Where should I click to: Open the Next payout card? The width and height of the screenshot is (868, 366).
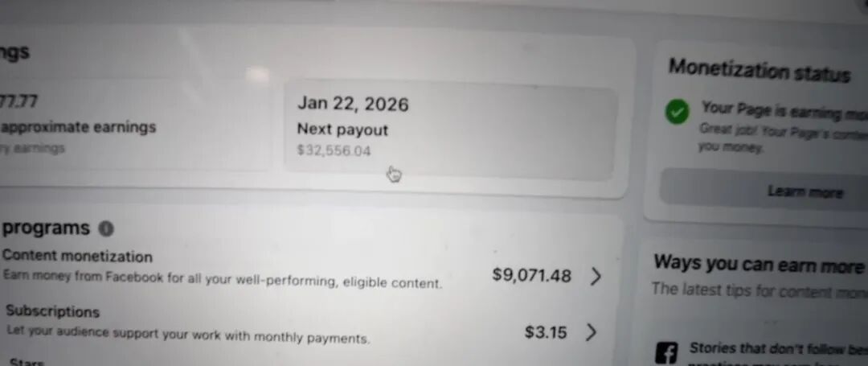pos(449,130)
